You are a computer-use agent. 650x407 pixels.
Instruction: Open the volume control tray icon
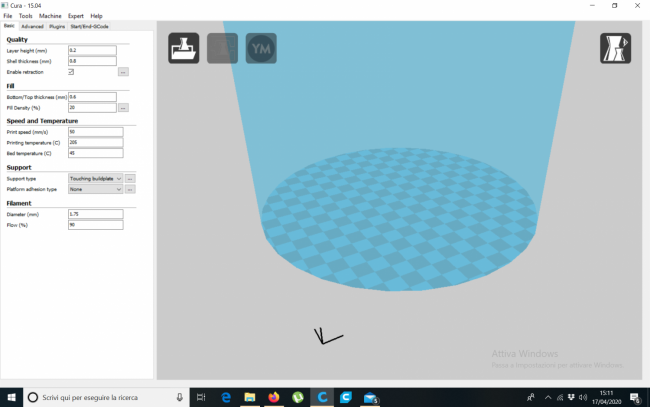583,397
